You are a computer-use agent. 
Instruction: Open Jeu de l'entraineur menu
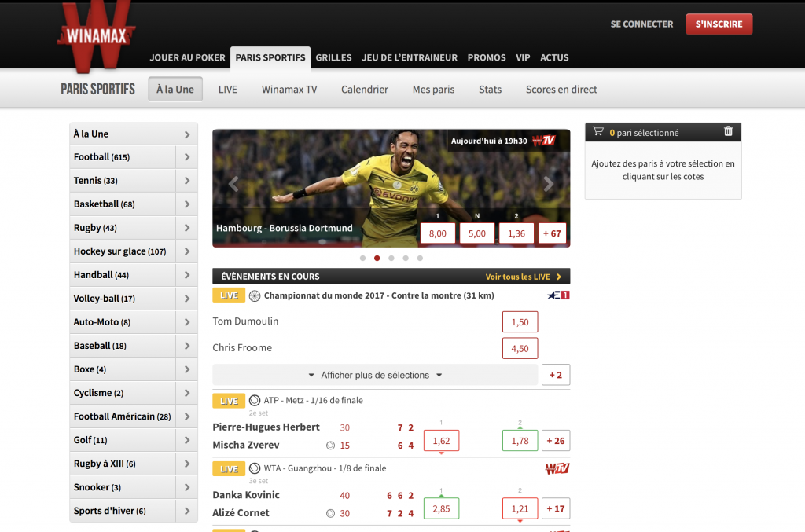point(410,57)
